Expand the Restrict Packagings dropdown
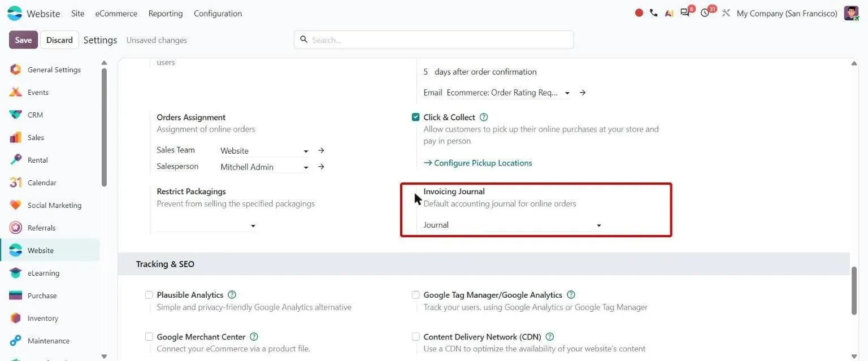Image resolution: width=868 pixels, height=361 pixels. coord(253,226)
